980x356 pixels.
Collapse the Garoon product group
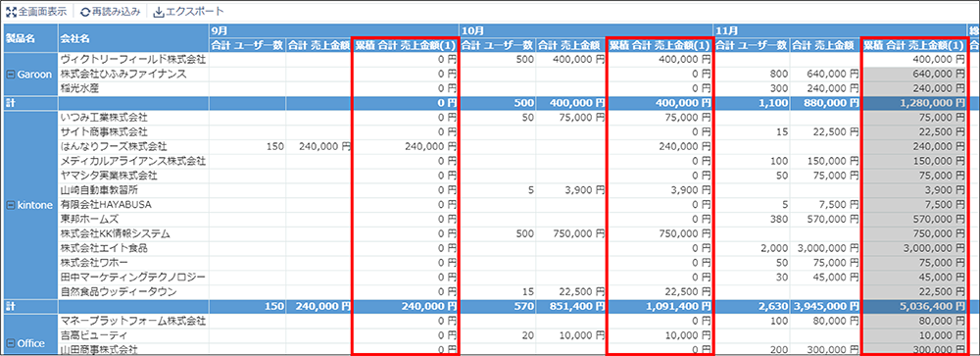click(x=10, y=74)
